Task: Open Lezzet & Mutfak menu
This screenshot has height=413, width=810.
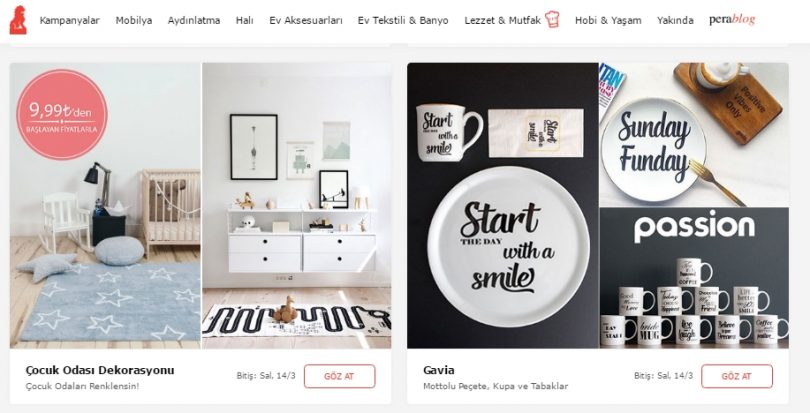Action: tap(503, 21)
